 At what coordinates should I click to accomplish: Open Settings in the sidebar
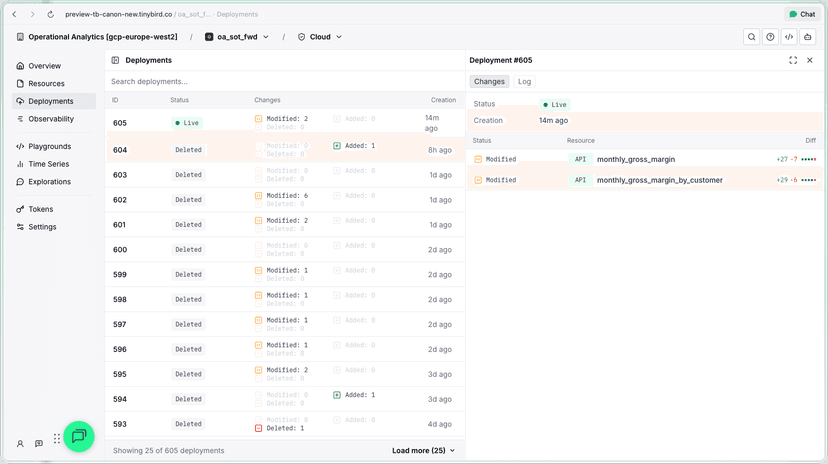point(54,227)
